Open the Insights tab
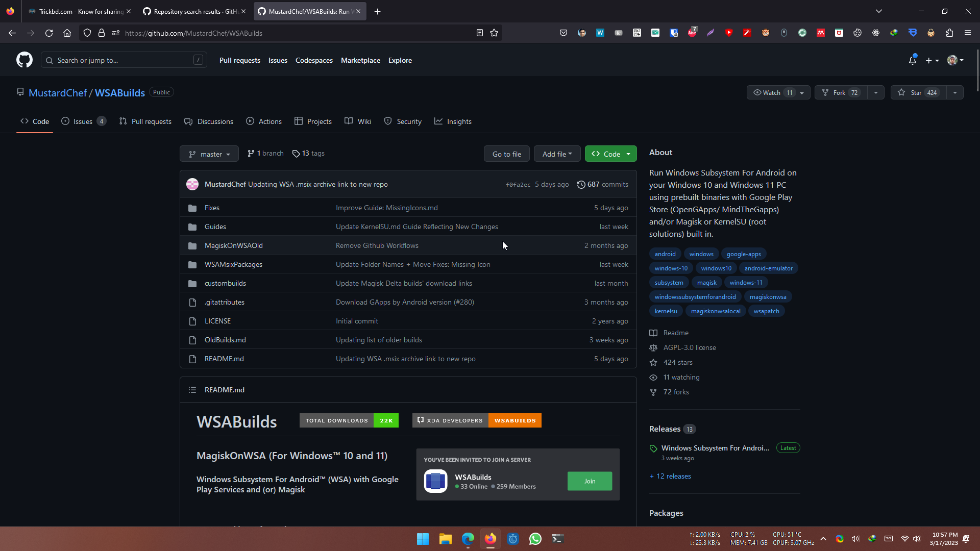This screenshot has height=551, width=980. 453,121
